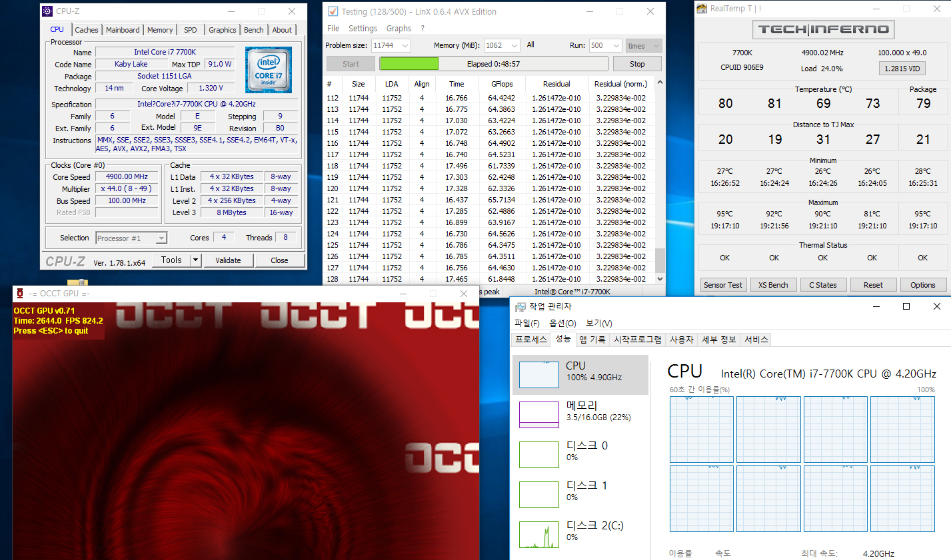Switch to the 성능 tab in Task Manager

coord(563,339)
